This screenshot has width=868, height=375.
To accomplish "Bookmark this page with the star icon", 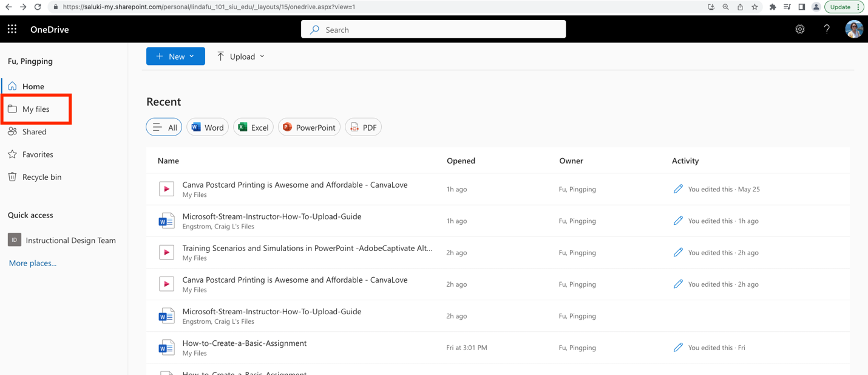I will pos(754,7).
